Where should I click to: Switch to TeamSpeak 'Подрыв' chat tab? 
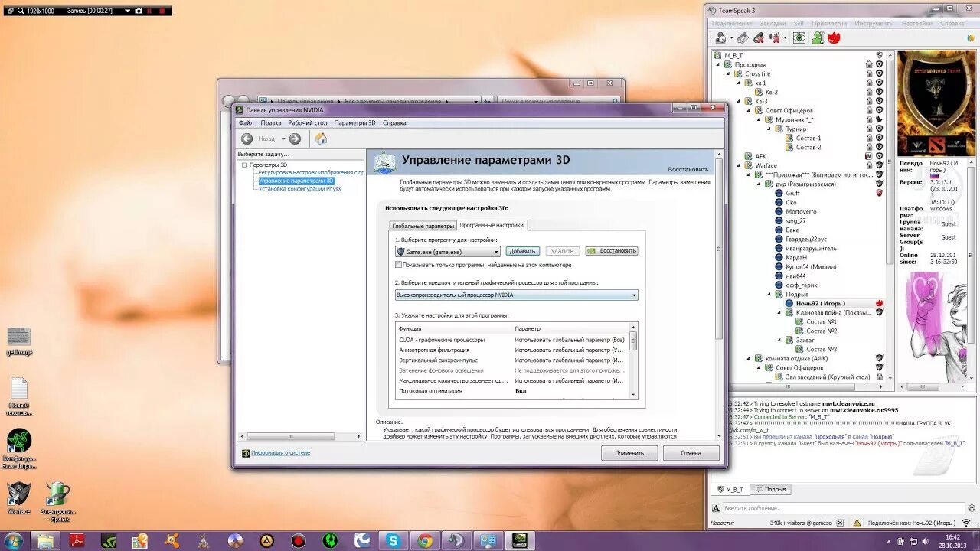(x=769, y=489)
